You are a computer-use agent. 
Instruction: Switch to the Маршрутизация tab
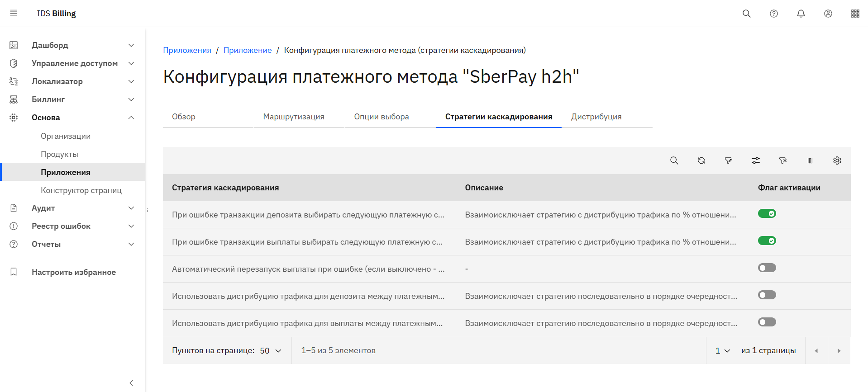[294, 117]
